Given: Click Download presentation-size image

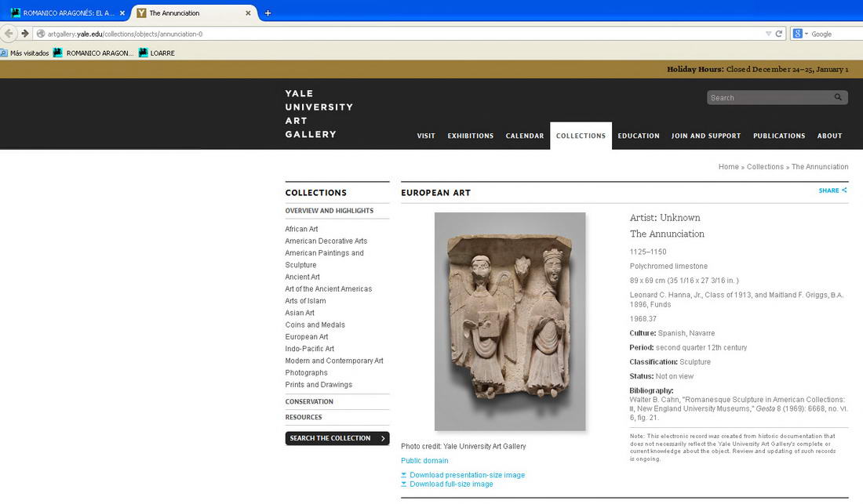Looking at the screenshot, I should pos(467,475).
